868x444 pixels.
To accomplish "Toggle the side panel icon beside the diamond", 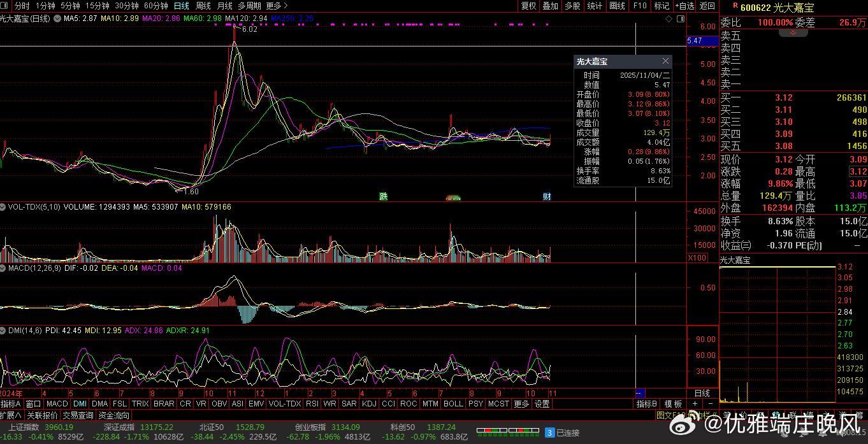I will (680, 19).
